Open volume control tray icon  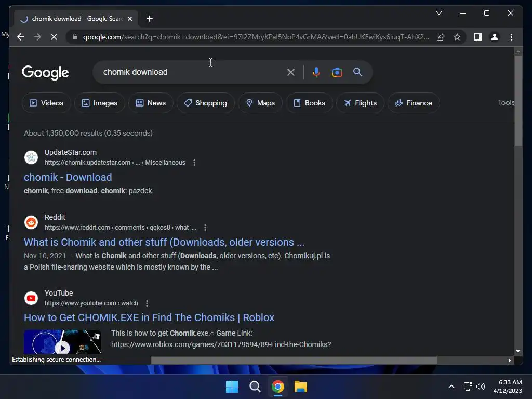click(481, 387)
